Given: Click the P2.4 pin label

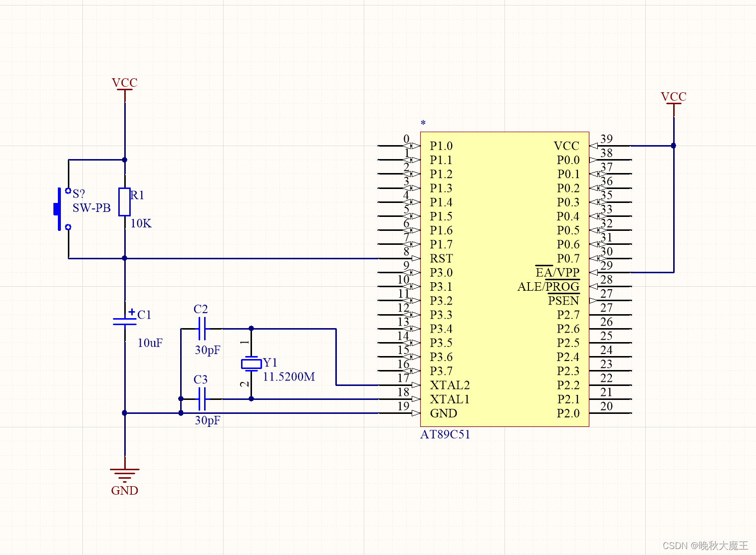Looking at the screenshot, I should (568, 357).
